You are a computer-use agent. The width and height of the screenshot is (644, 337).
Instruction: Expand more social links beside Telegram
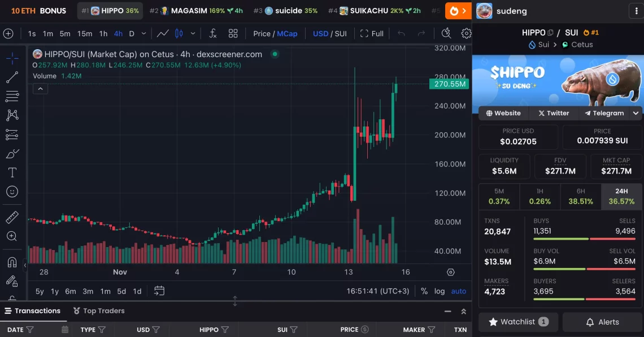(x=636, y=113)
